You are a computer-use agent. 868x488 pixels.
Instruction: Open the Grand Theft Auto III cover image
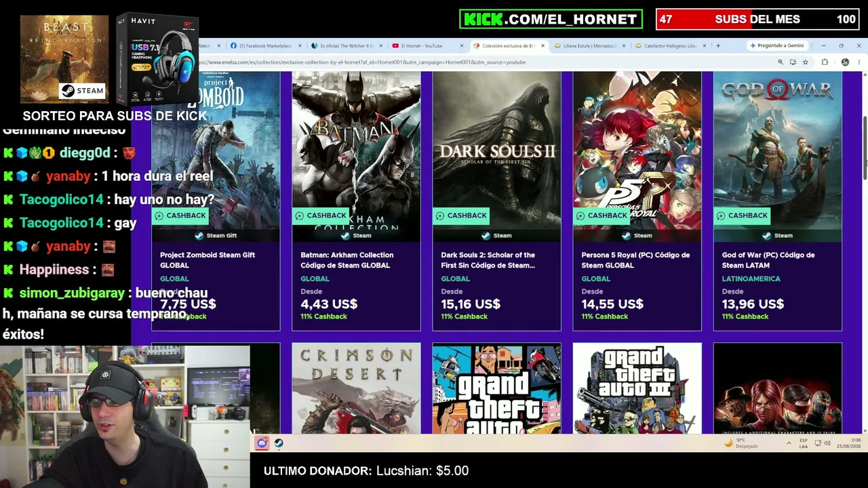637,388
